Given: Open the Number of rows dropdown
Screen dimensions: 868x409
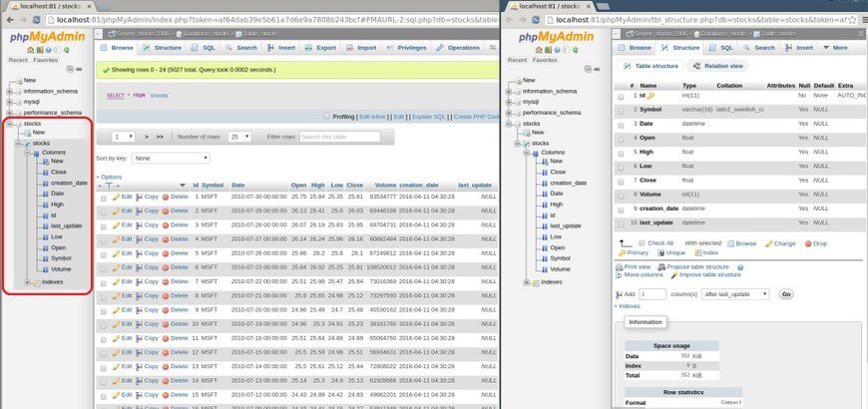Looking at the screenshot, I should 239,137.
